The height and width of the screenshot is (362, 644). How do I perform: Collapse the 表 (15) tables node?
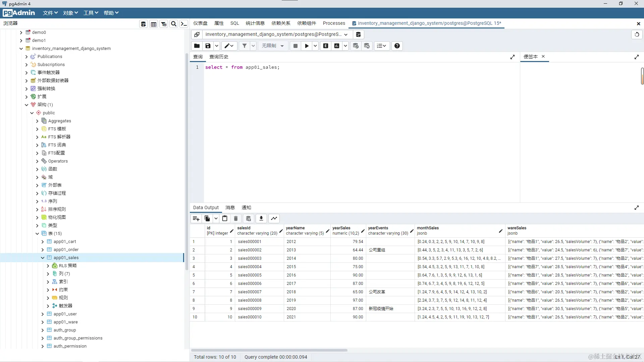pos(37,234)
